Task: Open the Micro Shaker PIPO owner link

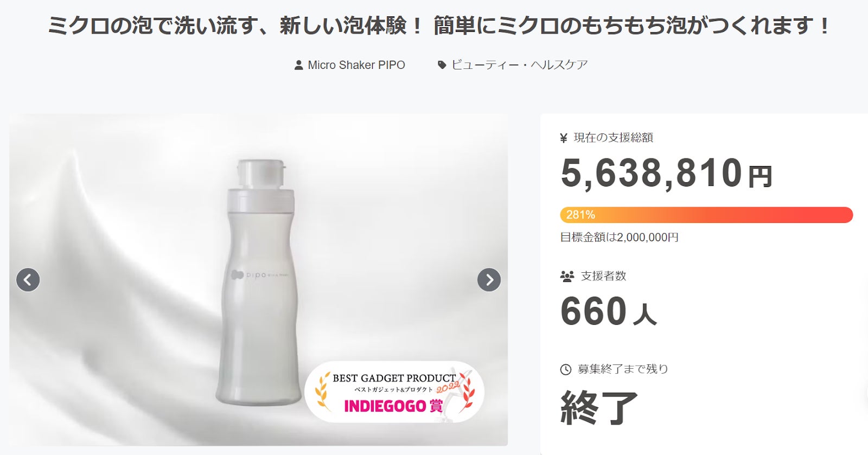Action: tap(356, 65)
